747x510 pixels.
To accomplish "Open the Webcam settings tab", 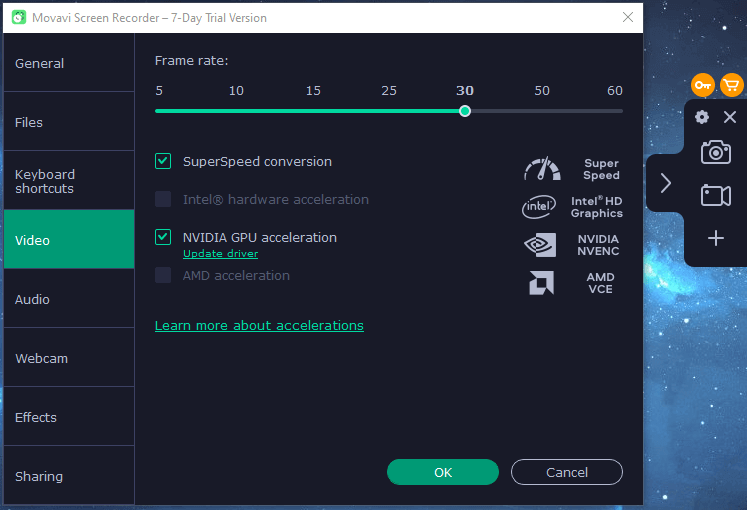I will click(69, 358).
